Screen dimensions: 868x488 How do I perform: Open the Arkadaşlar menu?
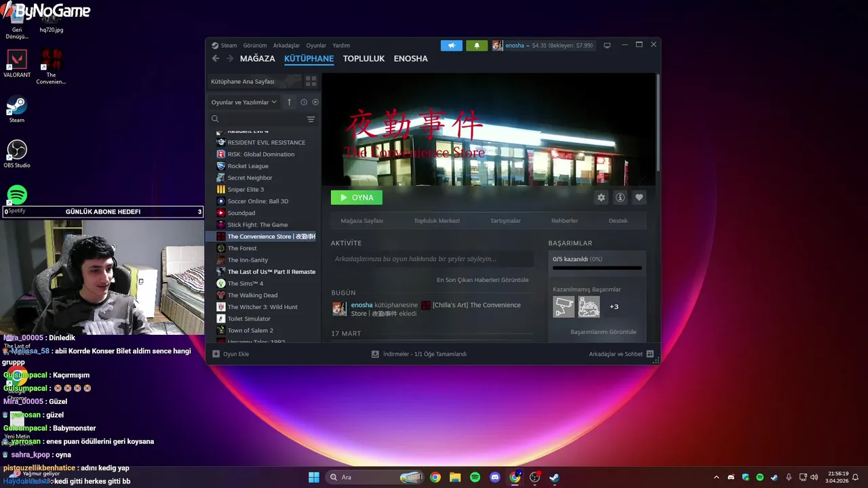click(286, 45)
